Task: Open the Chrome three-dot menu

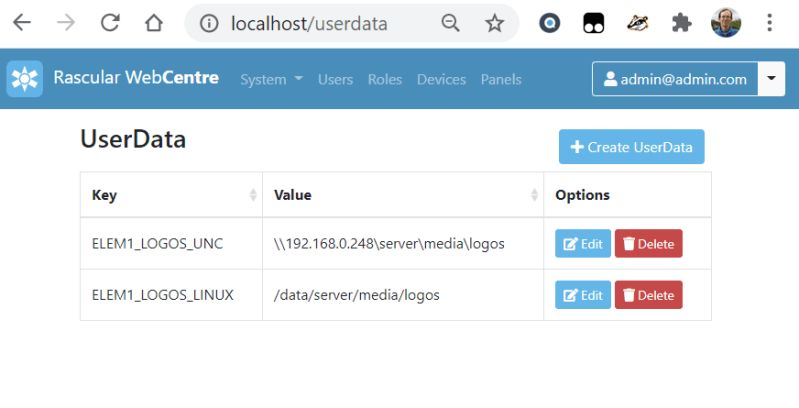Action: 769,23
